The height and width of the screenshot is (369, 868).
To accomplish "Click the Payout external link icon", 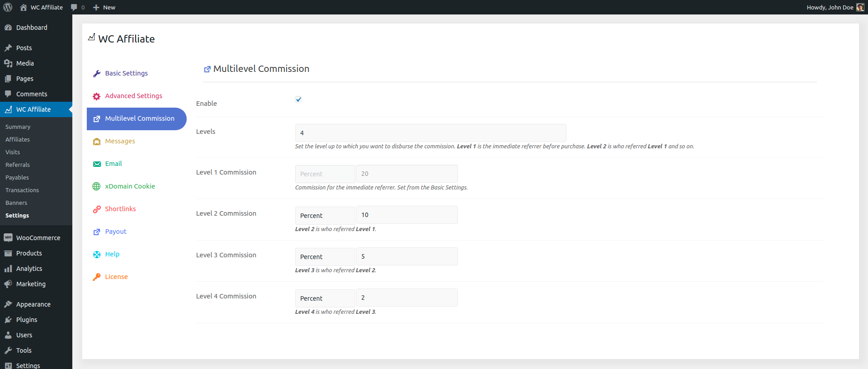I will tap(97, 232).
